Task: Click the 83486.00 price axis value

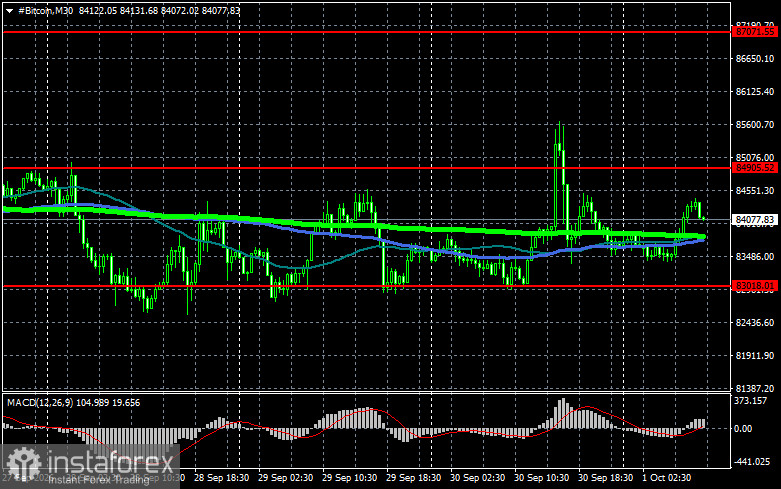Action: click(755, 256)
